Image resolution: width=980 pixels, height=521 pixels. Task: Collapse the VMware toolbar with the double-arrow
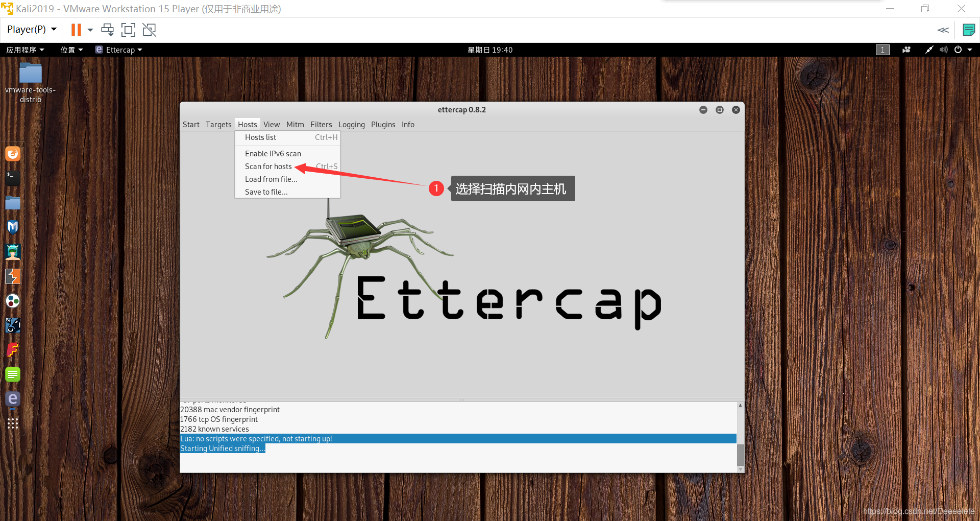click(x=943, y=30)
